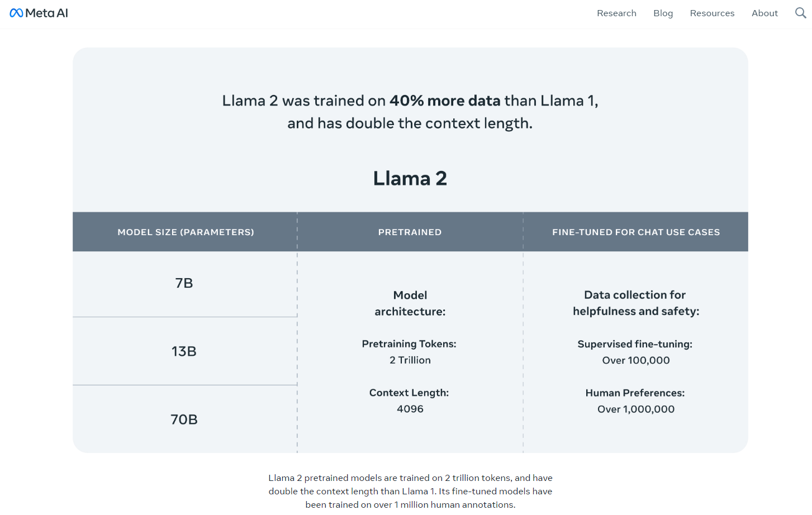The height and width of the screenshot is (515, 812).
Task: Open the About menu item
Action: [x=764, y=13]
